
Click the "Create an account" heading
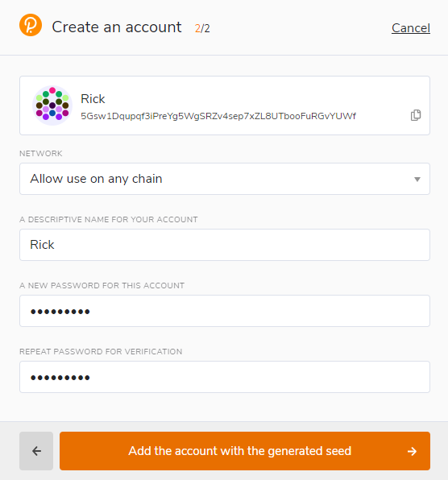117,27
